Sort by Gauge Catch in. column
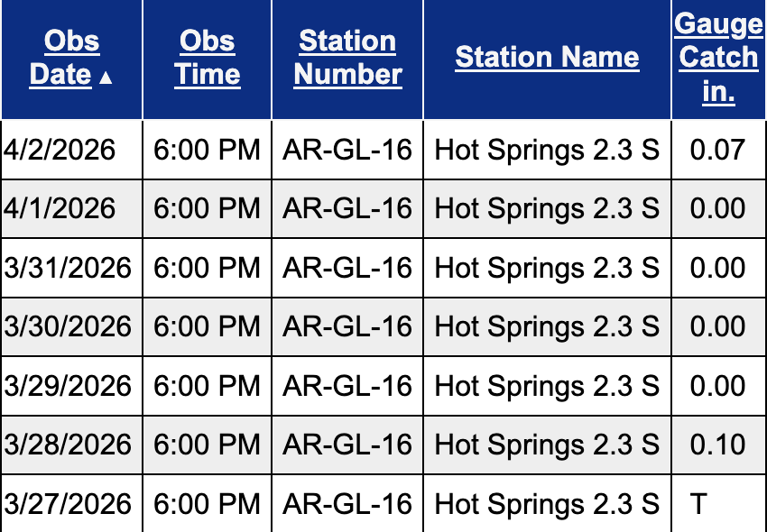The width and height of the screenshot is (767, 532). coord(718,58)
